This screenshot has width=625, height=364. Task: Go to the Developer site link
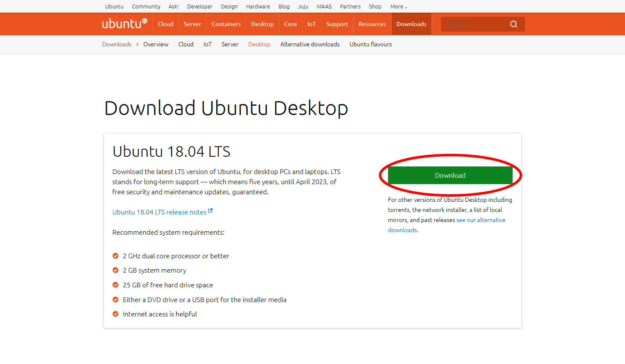(200, 6)
